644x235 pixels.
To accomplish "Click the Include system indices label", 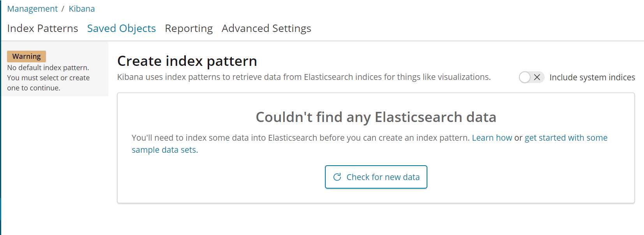I will (x=592, y=77).
